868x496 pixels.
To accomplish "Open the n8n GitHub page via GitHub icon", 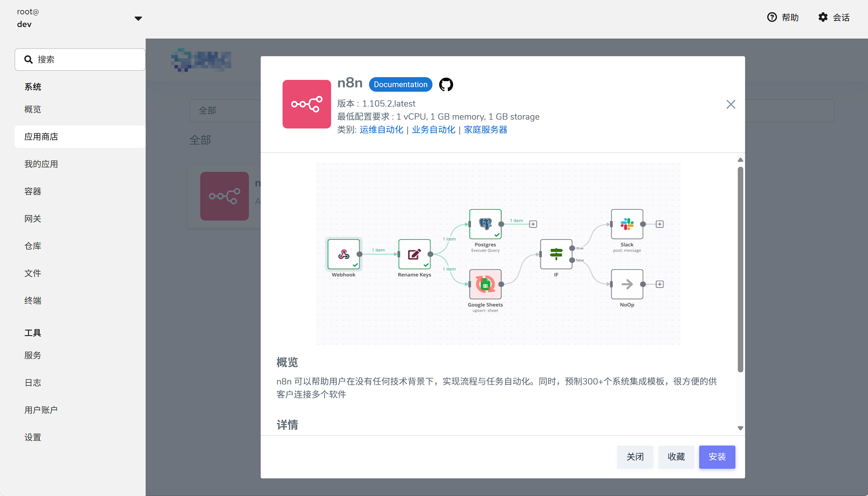I will pos(446,84).
